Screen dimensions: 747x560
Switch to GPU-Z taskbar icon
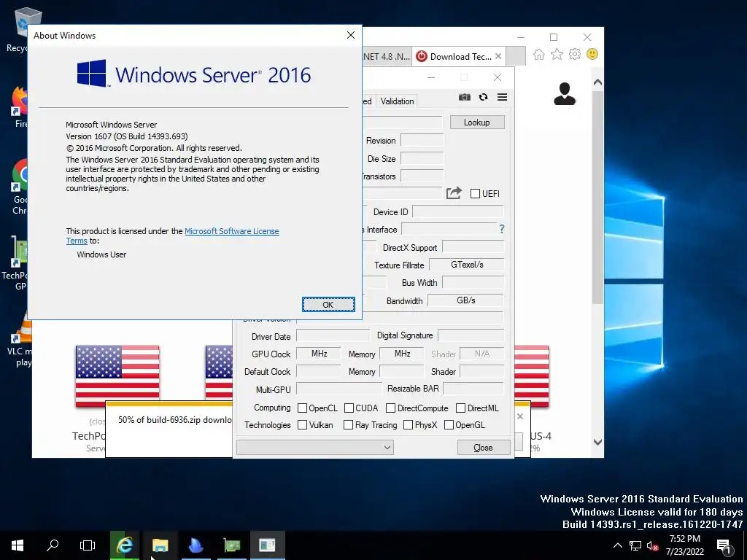click(231, 545)
